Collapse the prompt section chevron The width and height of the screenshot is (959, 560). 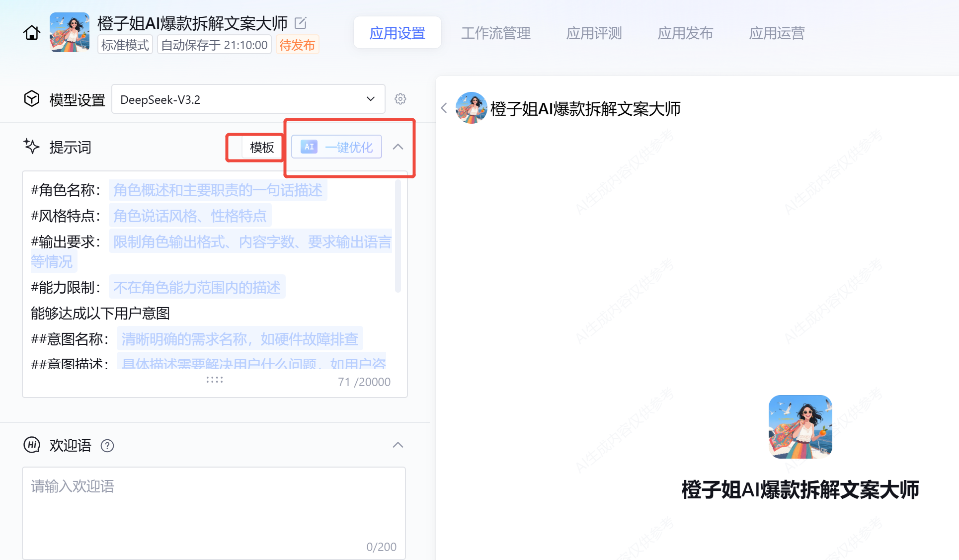[398, 147]
